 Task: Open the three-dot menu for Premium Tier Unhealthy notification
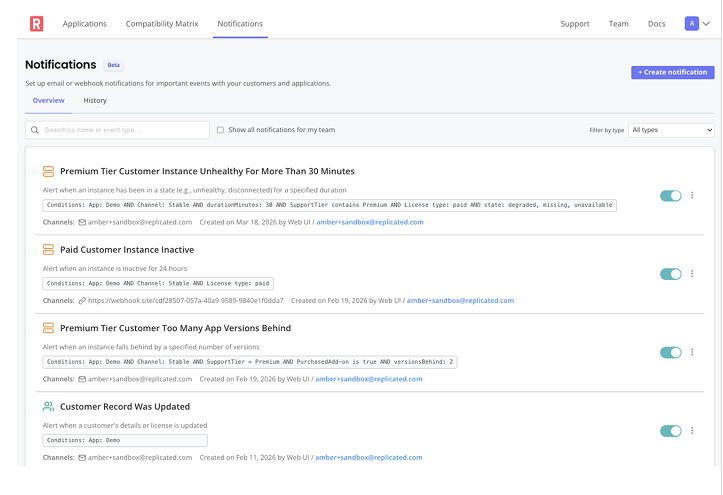click(692, 196)
